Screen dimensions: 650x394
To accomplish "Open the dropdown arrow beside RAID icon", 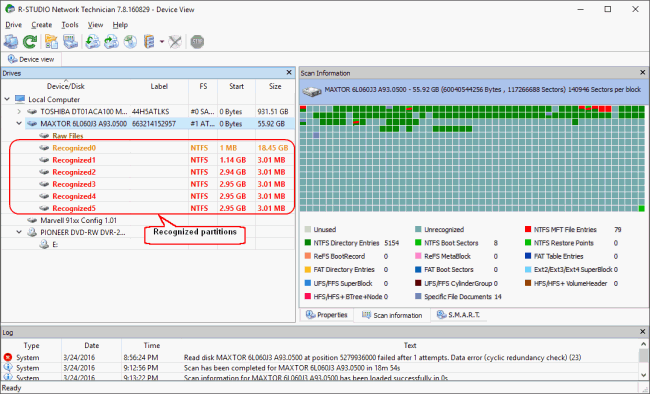I will pyautogui.click(x=162, y=42).
